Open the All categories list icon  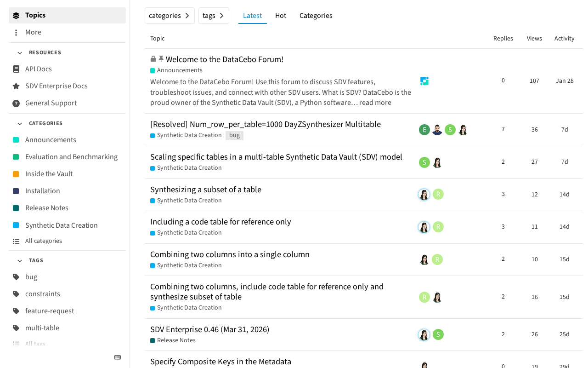tap(16, 241)
